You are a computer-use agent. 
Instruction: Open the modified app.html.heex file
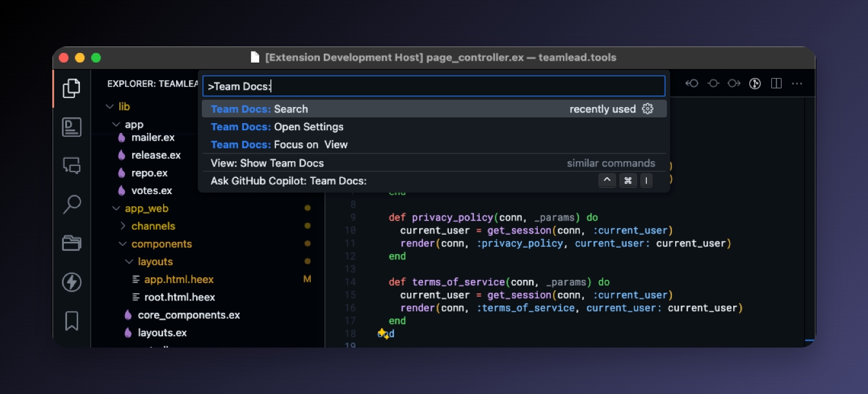coord(179,279)
